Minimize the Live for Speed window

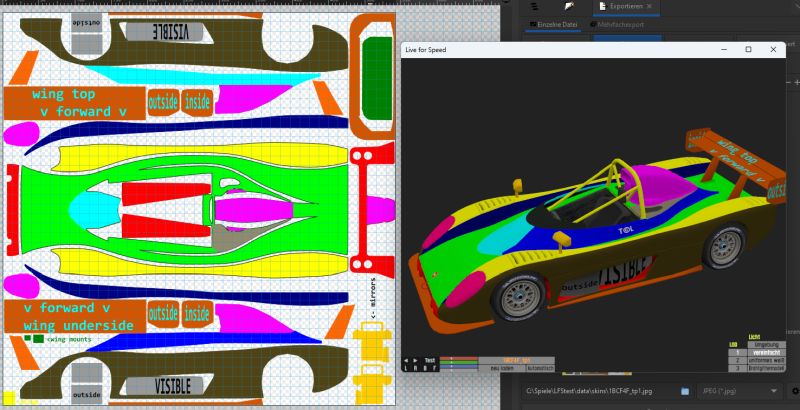(723, 49)
